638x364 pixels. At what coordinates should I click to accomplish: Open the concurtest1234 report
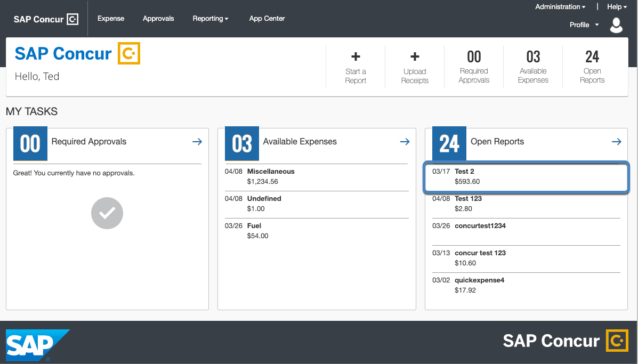(526, 231)
